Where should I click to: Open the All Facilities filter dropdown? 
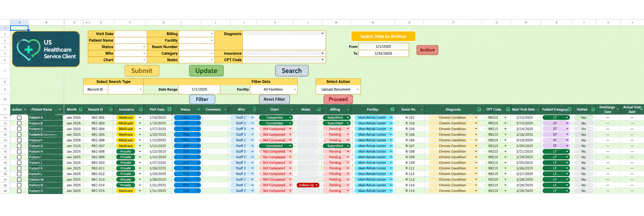point(295,89)
